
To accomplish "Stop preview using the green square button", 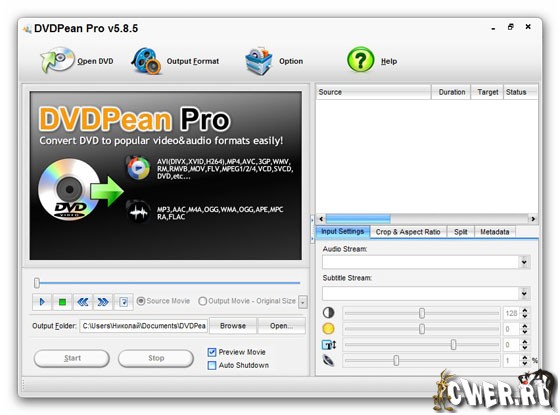I will point(62,302).
